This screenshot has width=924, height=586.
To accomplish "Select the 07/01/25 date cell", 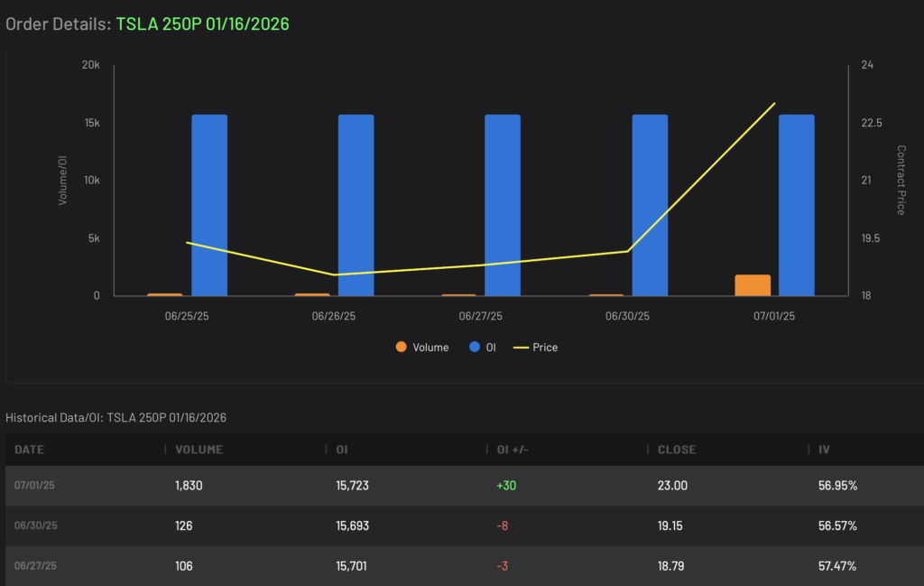I will (34, 485).
